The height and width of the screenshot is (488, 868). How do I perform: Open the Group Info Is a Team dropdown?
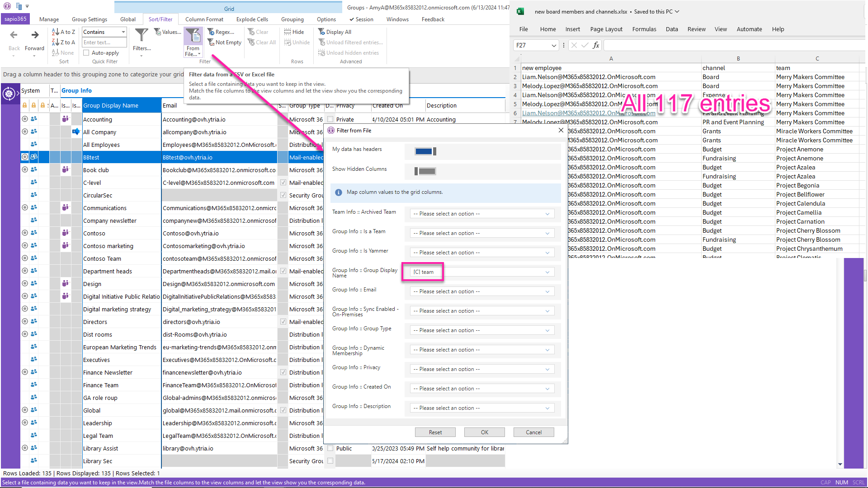click(482, 233)
